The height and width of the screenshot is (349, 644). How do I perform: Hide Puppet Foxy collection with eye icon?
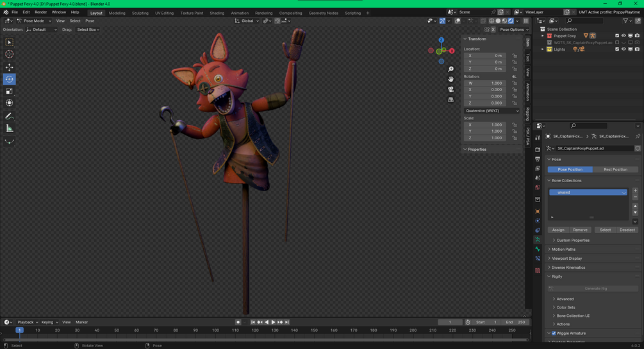click(623, 36)
